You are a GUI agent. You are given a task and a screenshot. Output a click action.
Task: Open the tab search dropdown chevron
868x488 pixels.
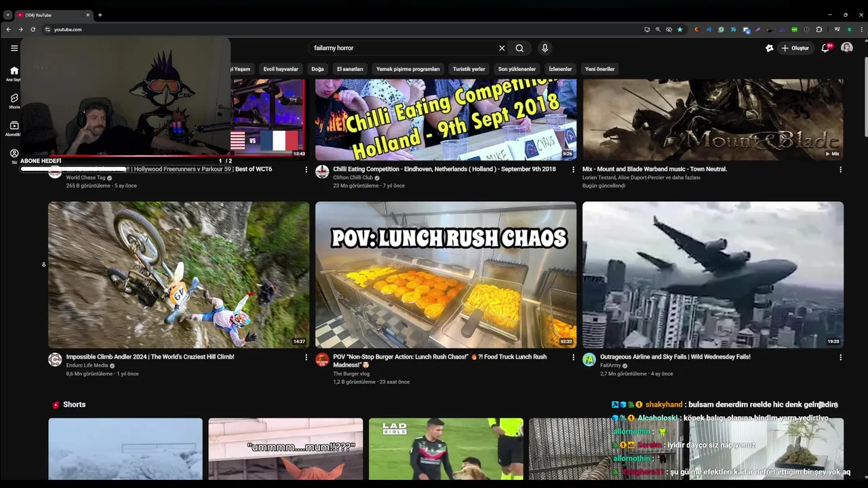click(x=7, y=15)
